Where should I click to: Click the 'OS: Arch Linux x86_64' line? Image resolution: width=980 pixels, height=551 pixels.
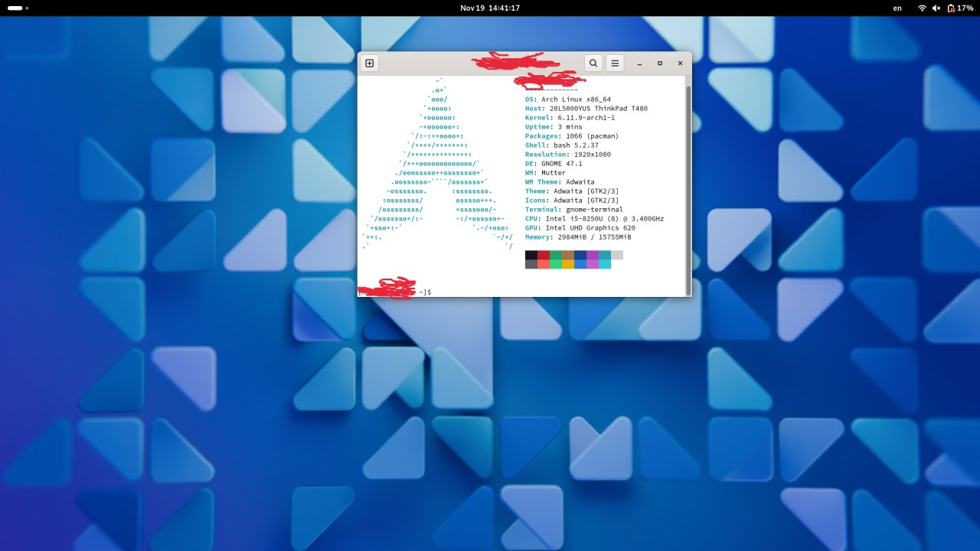[568, 99]
